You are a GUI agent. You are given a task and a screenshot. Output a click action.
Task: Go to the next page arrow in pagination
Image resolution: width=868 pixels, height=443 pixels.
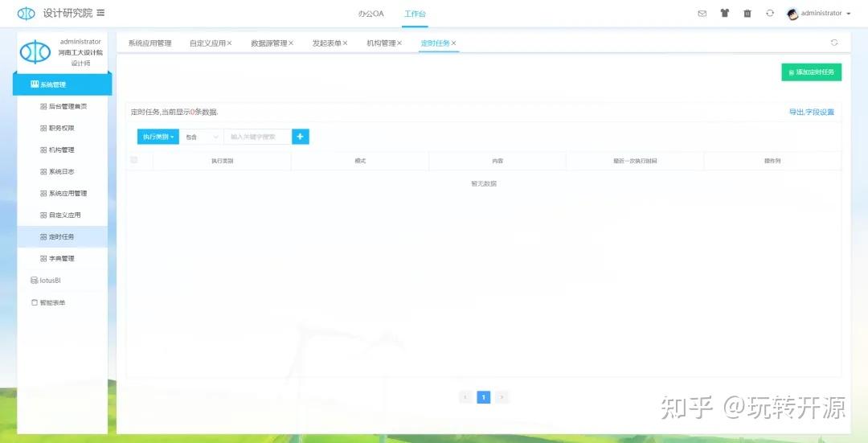(502, 397)
